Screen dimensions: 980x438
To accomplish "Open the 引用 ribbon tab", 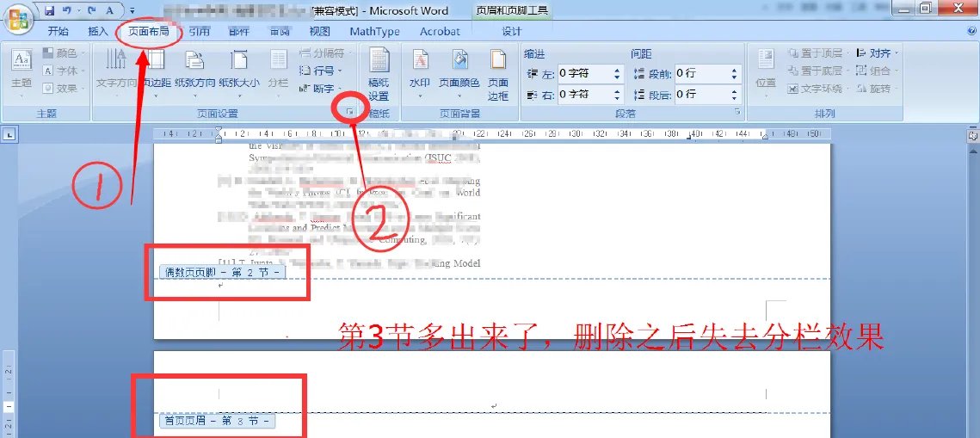I will 200,31.
